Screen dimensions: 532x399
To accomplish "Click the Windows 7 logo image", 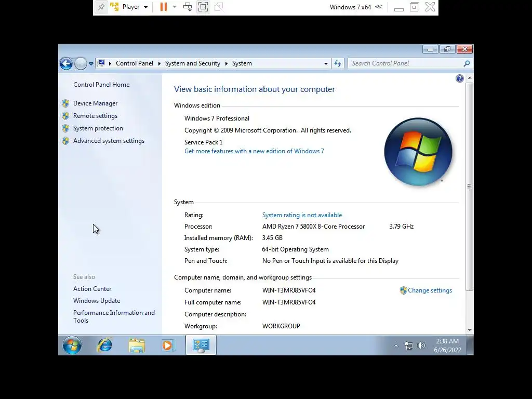I will tap(418, 152).
